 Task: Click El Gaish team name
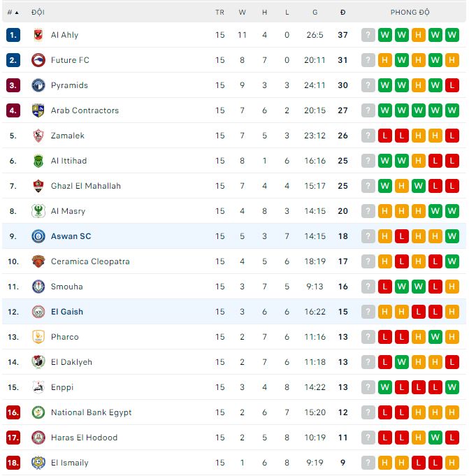point(66,312)
